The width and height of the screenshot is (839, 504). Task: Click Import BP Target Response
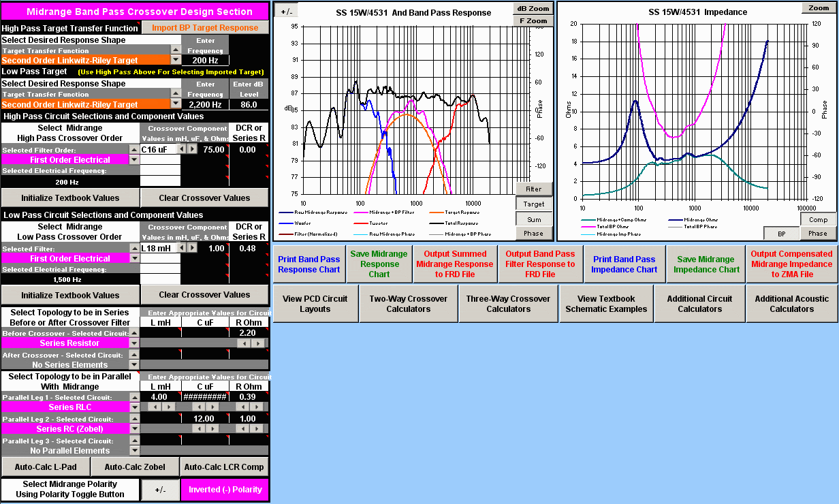point(205,28)
